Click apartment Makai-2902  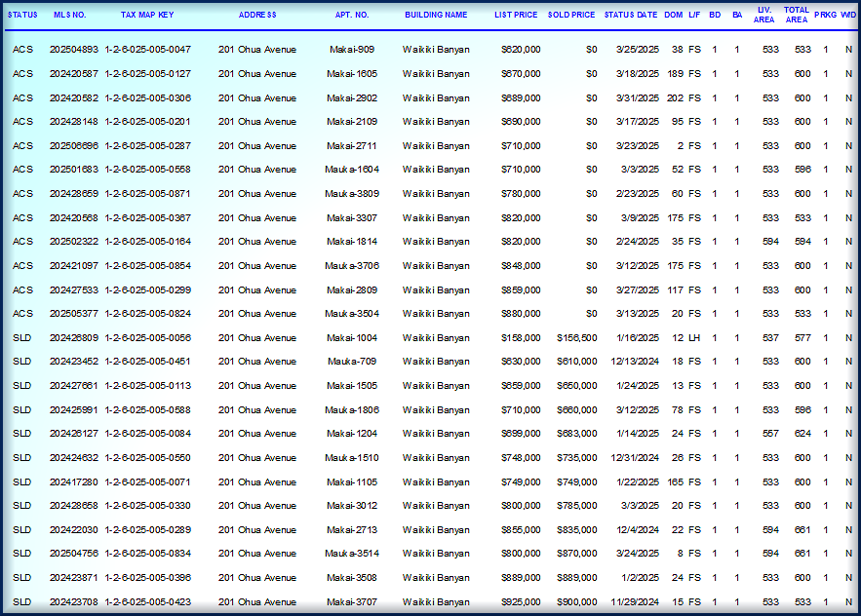352,97
